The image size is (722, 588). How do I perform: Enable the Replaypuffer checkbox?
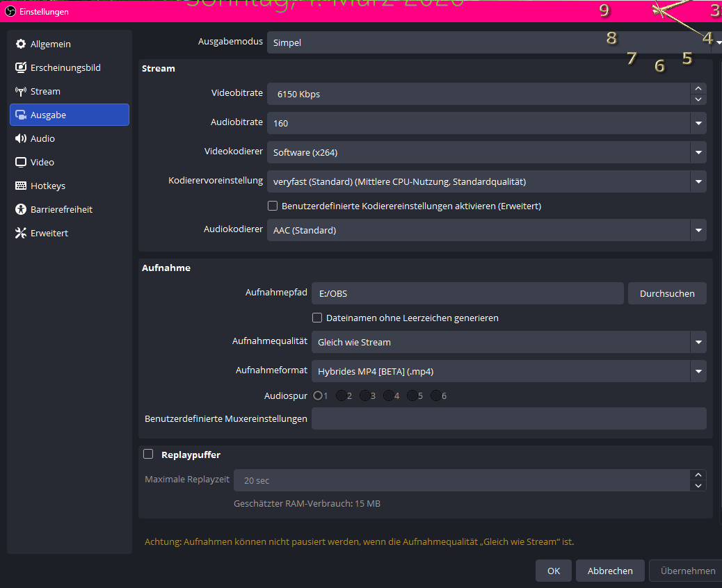[148, 454]
